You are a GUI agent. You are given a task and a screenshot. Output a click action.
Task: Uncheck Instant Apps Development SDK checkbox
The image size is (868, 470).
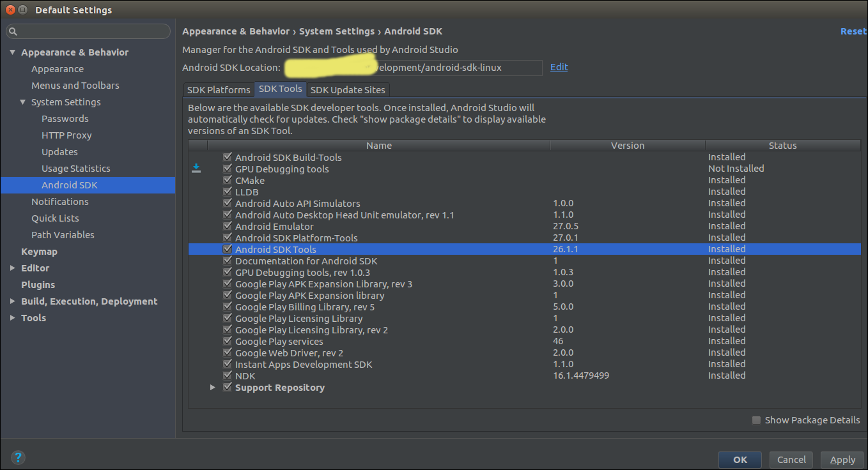227,364
